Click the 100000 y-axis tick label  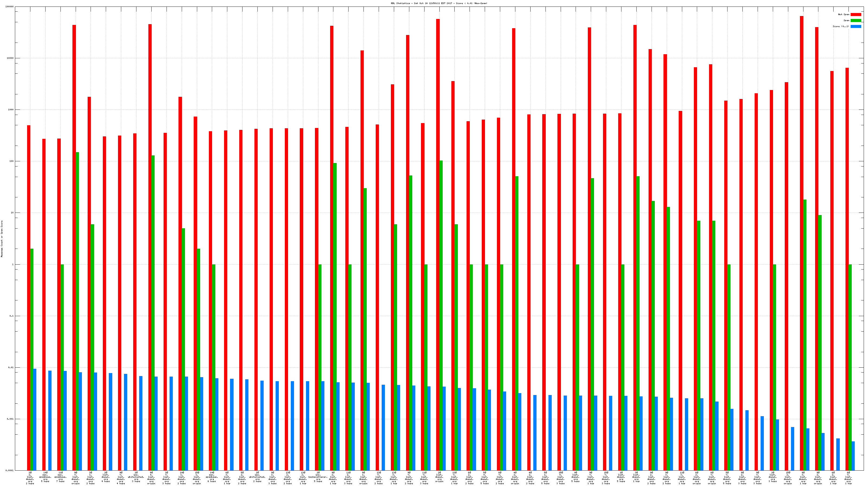[10, 7]
